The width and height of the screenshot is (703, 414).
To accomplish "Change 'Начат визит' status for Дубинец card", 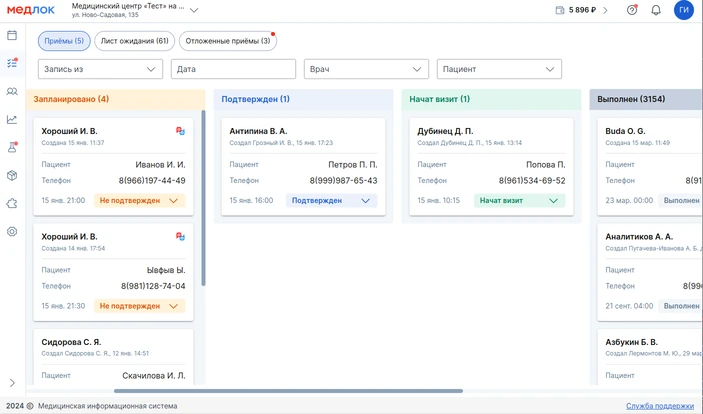I will coord(518,200).
